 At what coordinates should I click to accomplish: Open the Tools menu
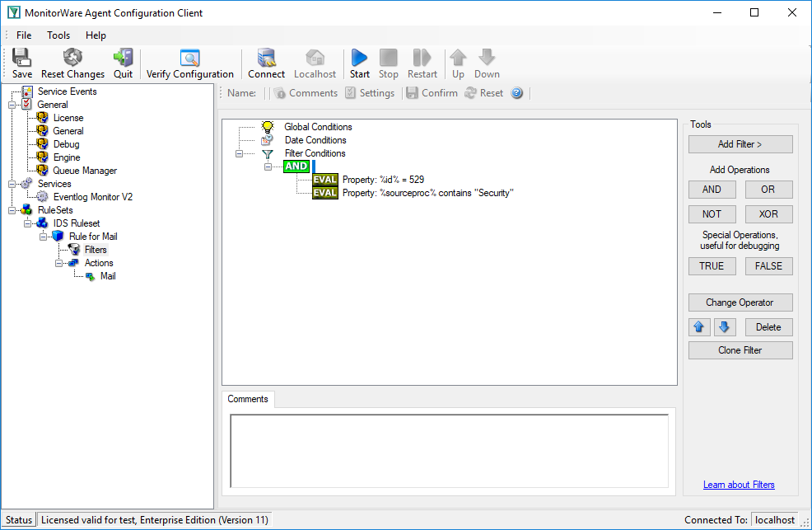click(x=58, y=35)
